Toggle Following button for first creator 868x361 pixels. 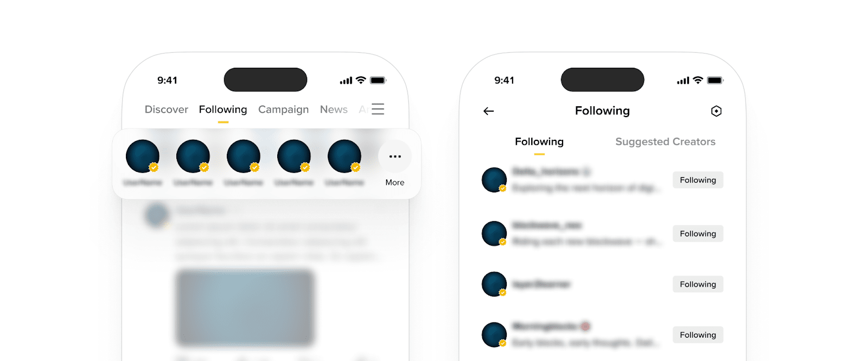tap(698, 180)
